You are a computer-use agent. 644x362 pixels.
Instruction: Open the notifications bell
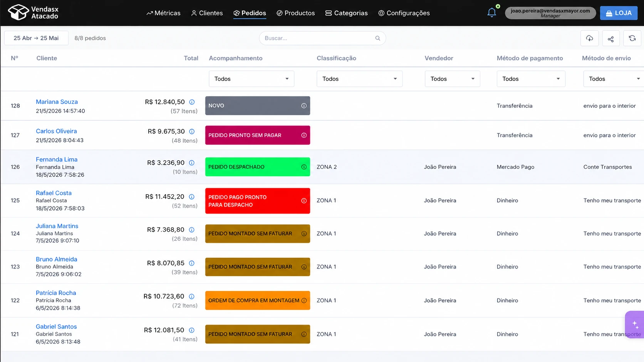pos(491,13)
